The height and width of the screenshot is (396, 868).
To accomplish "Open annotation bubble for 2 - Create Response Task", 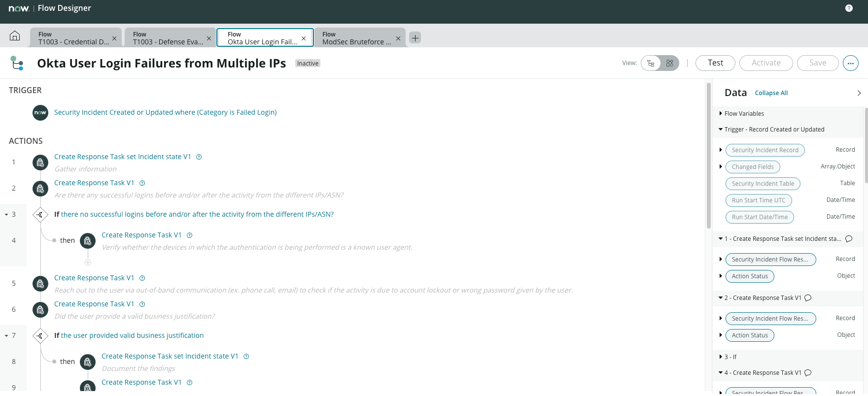I will click(x=808, y=298).
